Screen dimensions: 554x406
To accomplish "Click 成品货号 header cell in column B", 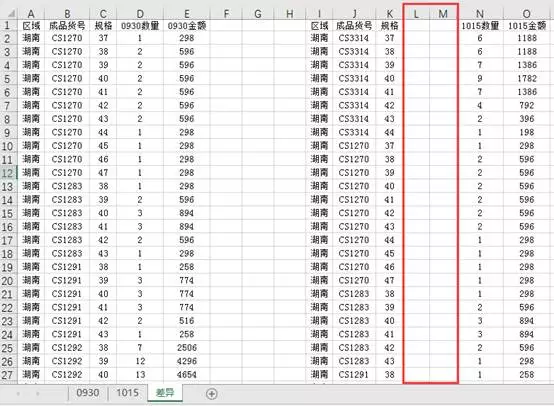I will [67, 25].
